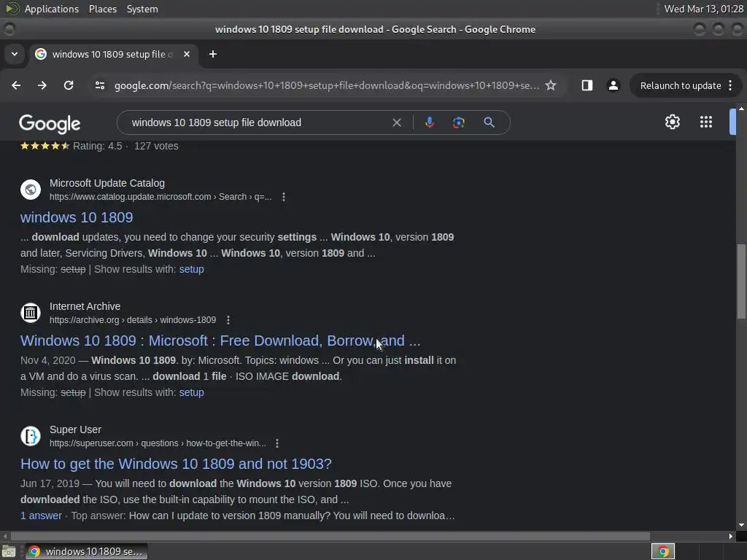This screenshot has height=560, width=747.
Task: Bookmark this page with the star icon
Action: coord(551,85)
